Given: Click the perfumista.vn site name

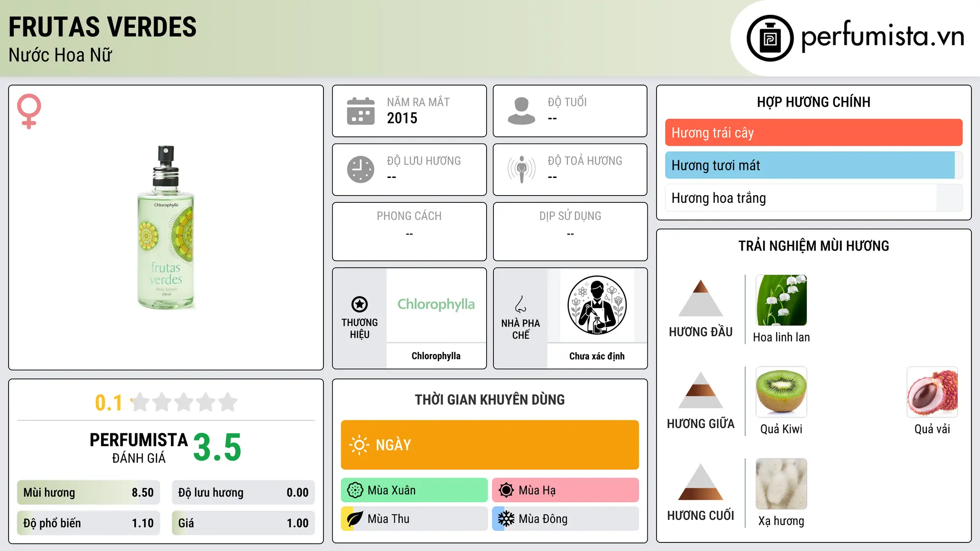Looking at the screenshot, I should pyautogui.click(x=883, y=36).
